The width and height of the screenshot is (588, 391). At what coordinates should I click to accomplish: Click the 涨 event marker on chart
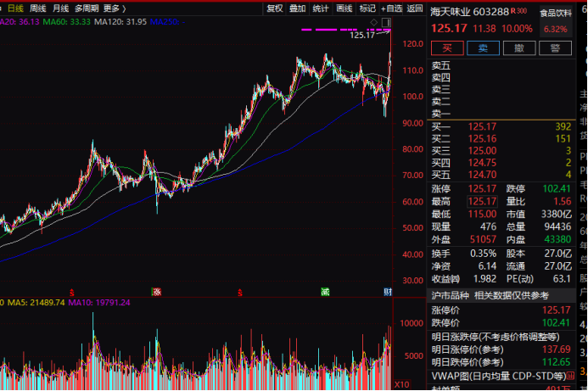[156, 292]
